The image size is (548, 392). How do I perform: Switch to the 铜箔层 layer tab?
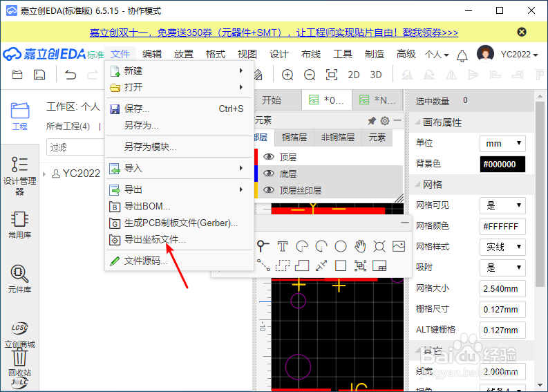coord(294,138)
